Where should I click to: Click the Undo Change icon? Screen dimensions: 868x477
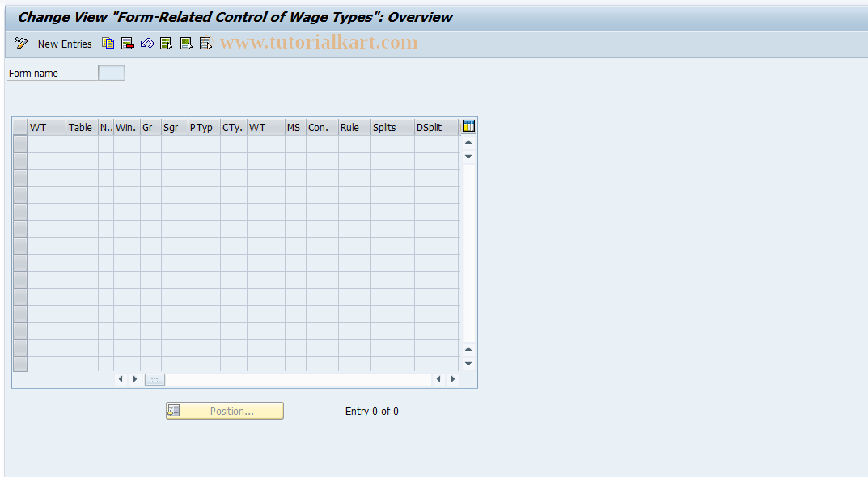coord(146,43)
